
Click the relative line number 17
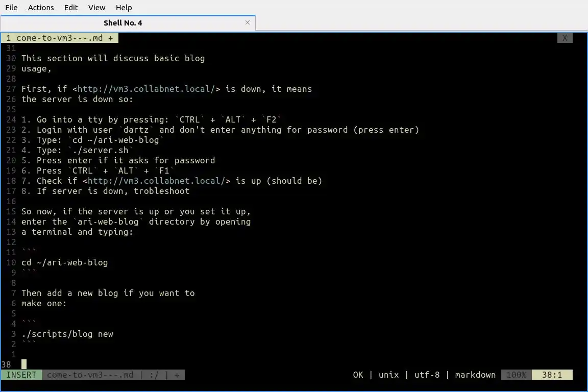(x=11, y=191)
